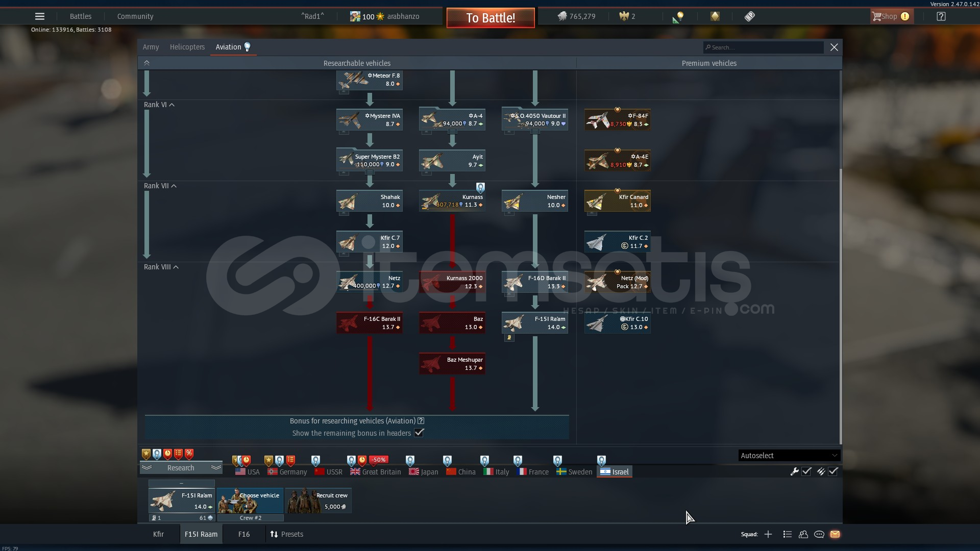980x551 pixels.
Task: Open the Community menu
Action: pos(135,16)
